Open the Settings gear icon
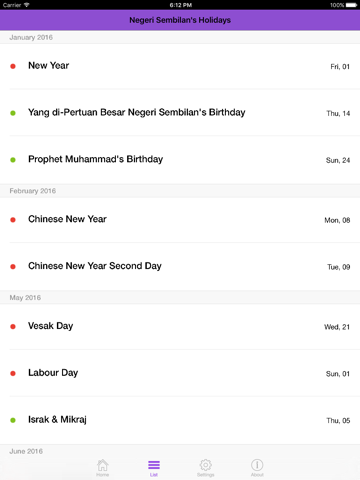 pyautogui.click(x=206, y=467)
